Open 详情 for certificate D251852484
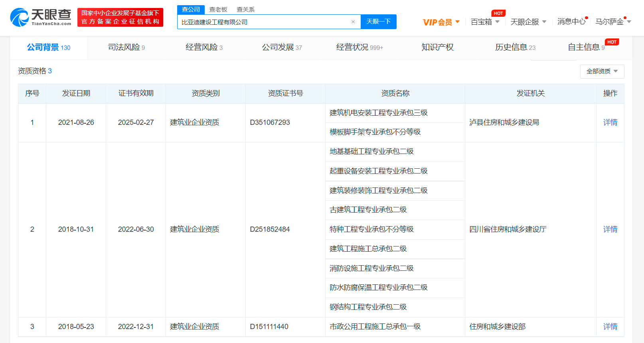The image size is (644, 343). tap(610, 229)
